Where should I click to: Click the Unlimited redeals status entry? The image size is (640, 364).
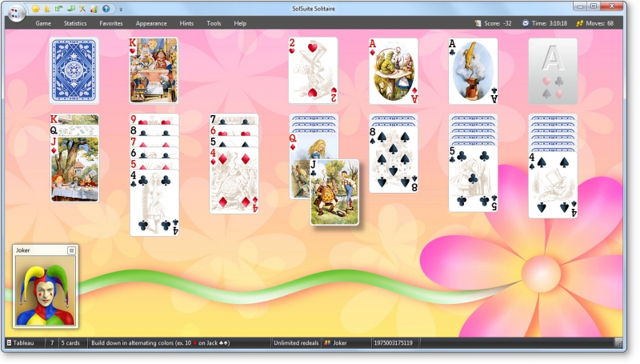click(296, 342)
